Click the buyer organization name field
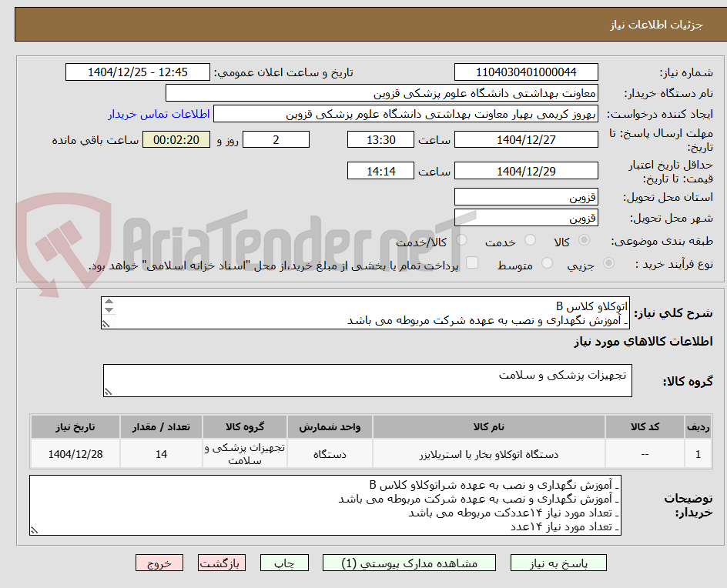Screen dimensions: 727x588 point(381,93)
